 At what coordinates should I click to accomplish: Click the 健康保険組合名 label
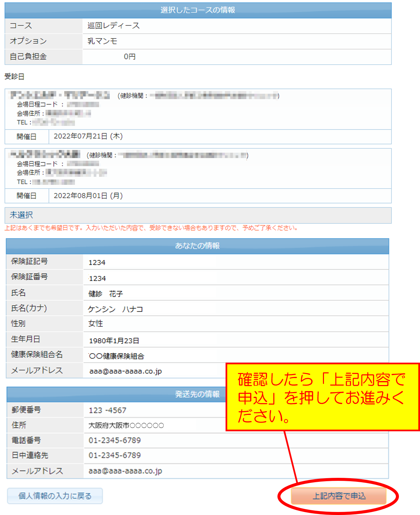coord(37,354)
